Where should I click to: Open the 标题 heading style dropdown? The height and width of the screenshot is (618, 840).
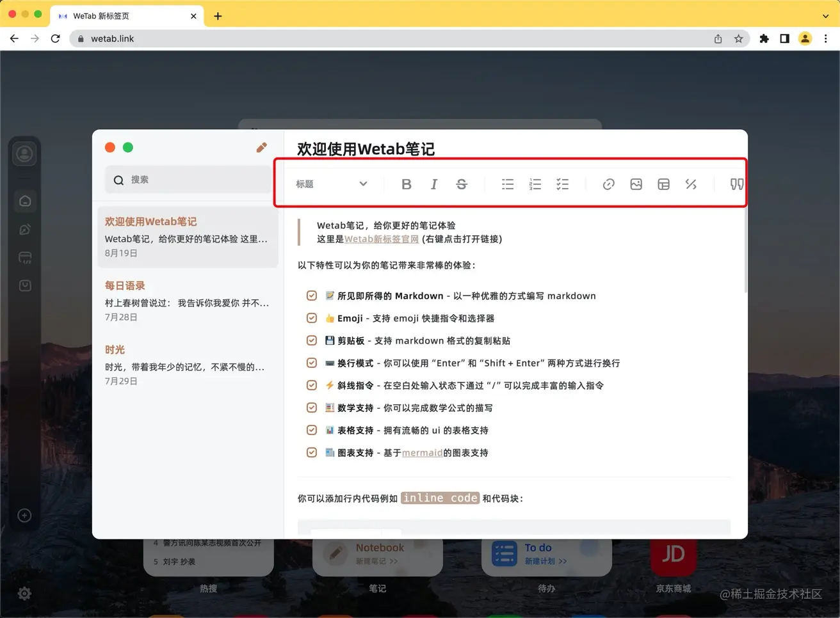tap(332, 184)
